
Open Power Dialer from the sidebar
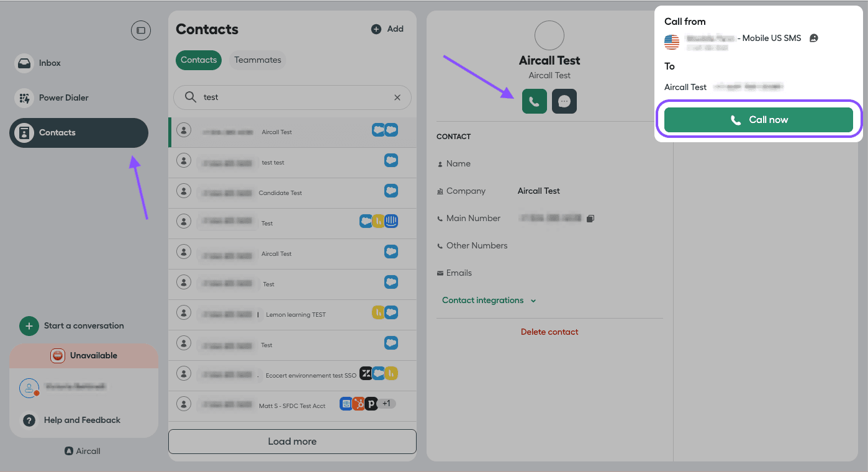[63, 98]
